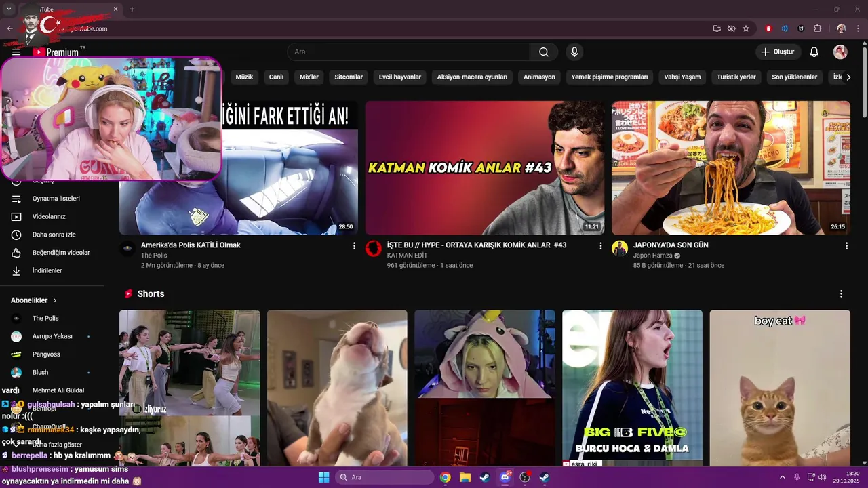Open the boy cat Short thumbnail

coord(780,388)
